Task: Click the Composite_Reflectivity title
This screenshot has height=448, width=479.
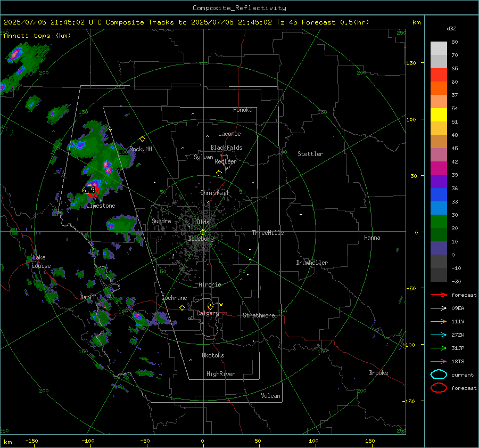Action: coord(239,8)
